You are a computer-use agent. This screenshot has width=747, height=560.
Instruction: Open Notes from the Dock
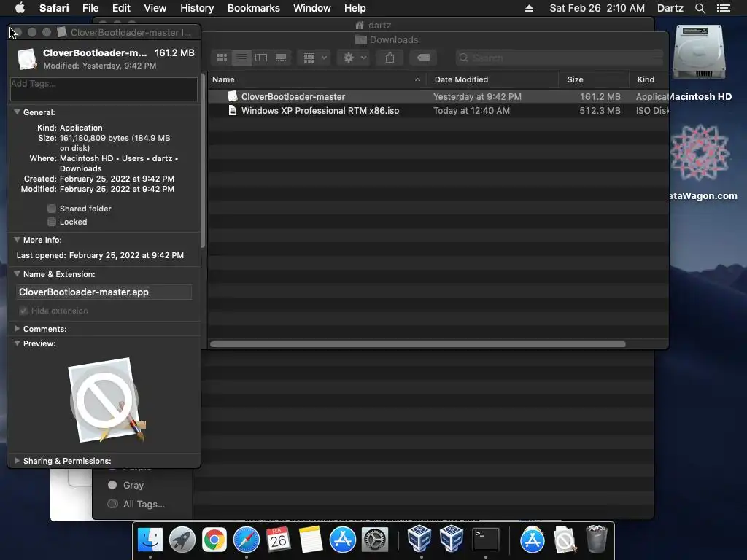[x=310, y=540]
